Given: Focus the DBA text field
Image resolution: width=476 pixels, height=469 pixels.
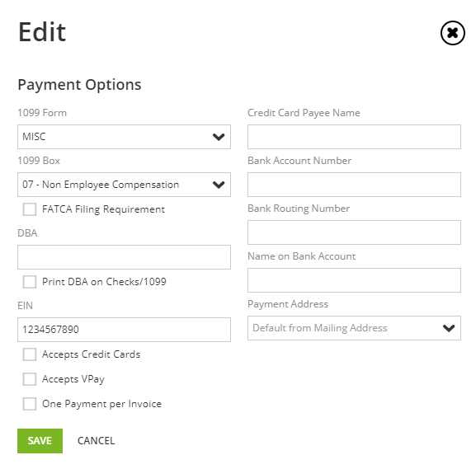Looking at the screenshot, I should click(x=124, y=257).
